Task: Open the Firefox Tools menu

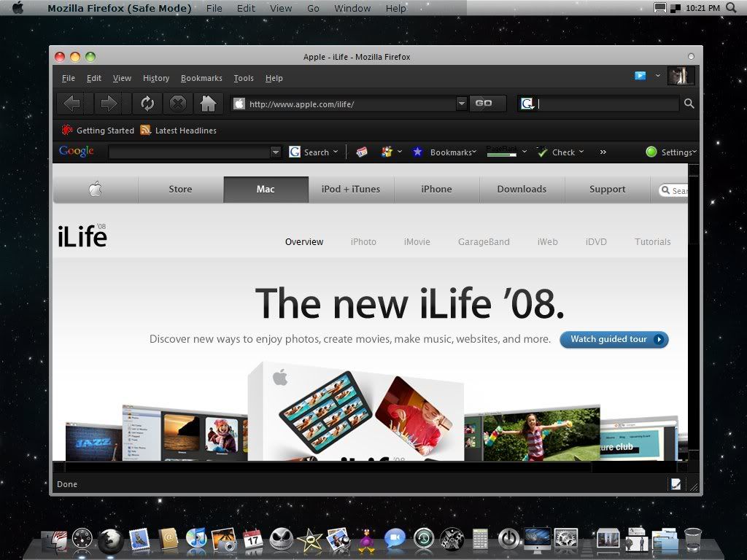Action: (244, 78)
